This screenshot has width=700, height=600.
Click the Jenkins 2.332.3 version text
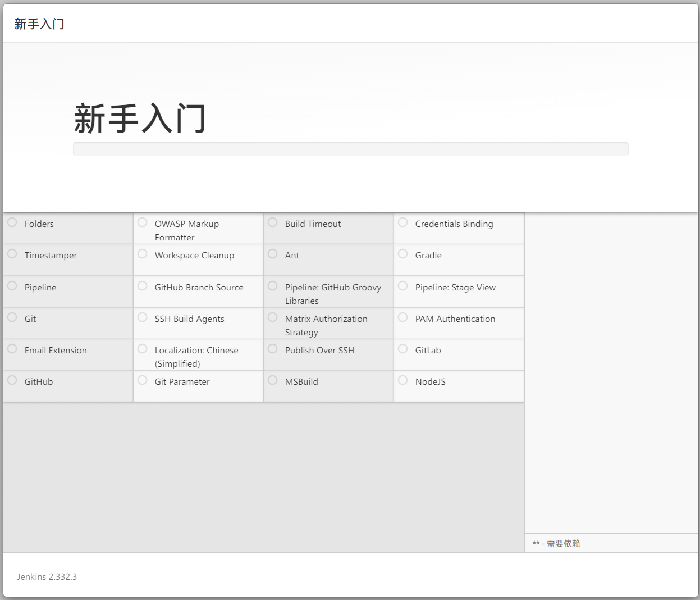coord(47,576)
